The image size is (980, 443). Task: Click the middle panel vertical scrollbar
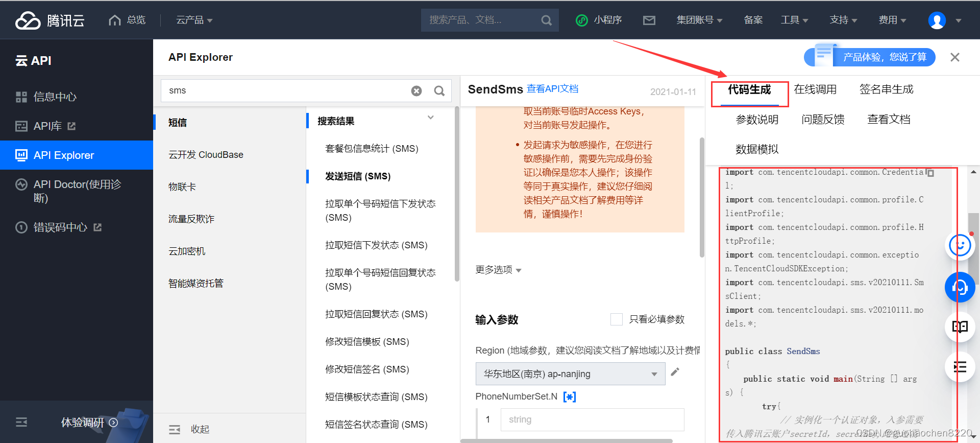pyautogui.click(x=702, y=197)
